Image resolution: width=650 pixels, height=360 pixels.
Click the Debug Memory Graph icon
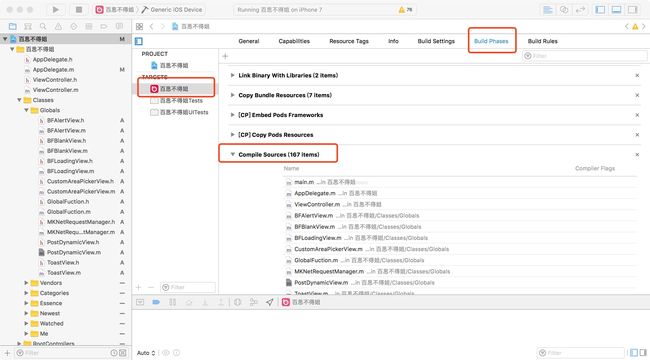(x=254, y=302)
